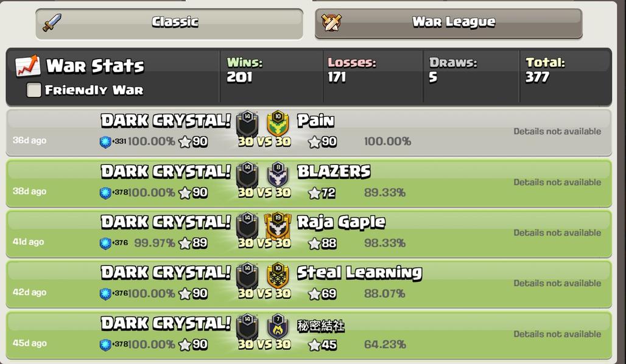The image size is (626, 364).
Task: Click Pain clan's gold badge
Action: coord(278,124)
